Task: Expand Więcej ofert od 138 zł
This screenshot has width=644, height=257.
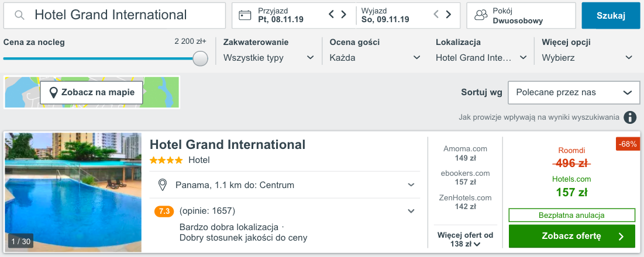Action: point(466,239)
